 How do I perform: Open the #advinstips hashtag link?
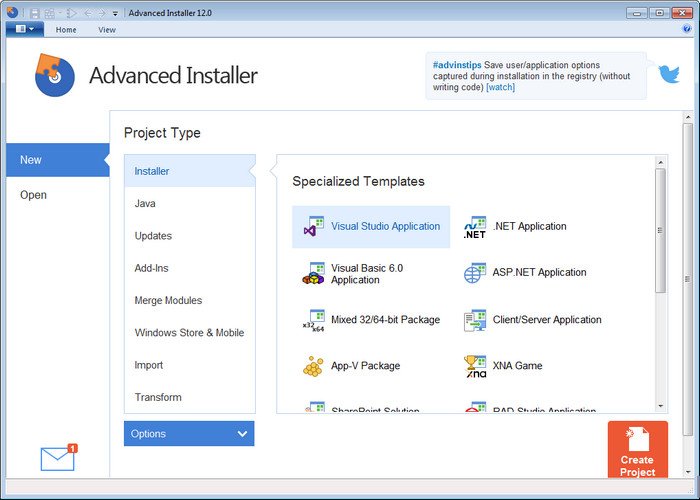(457, 65)
